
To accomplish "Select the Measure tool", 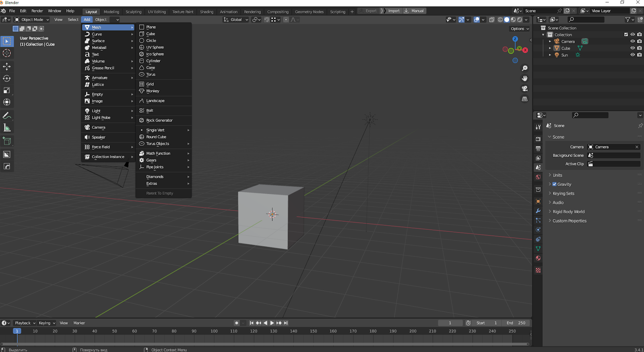I will tap(7, 128).
